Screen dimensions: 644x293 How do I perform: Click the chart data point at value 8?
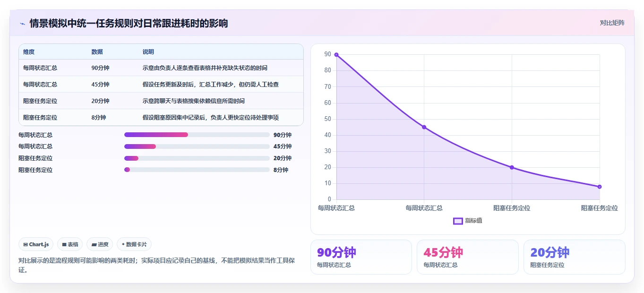[x=600, y=187]
